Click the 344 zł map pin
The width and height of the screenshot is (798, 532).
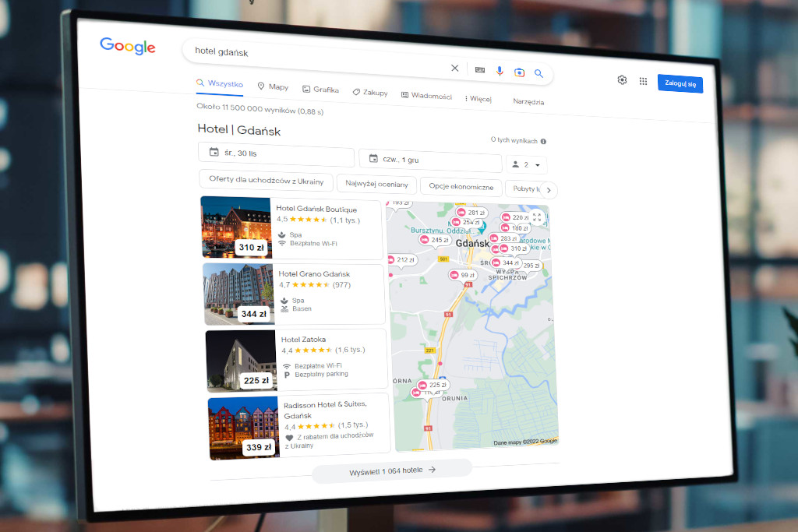click(505, 263)
